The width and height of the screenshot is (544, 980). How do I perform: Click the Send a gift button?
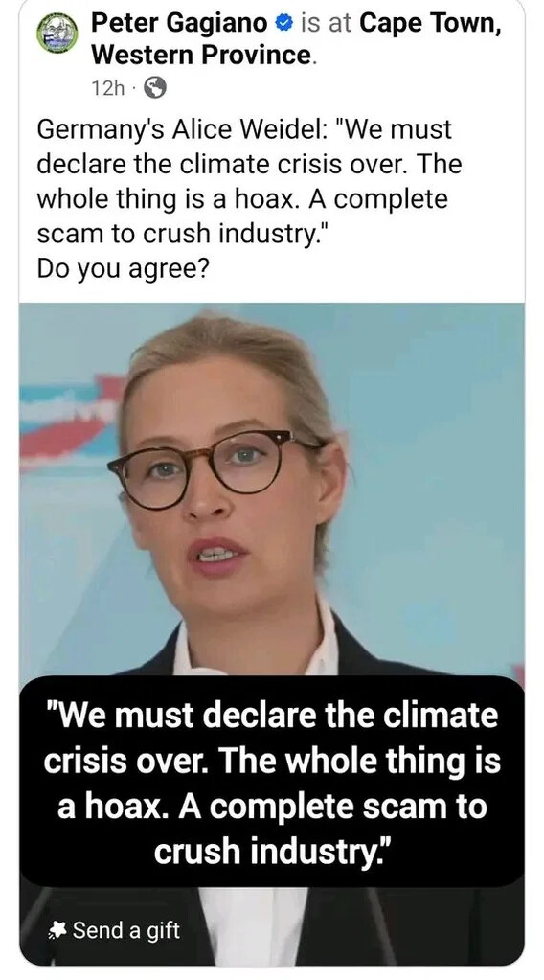(x=114, y=930)
